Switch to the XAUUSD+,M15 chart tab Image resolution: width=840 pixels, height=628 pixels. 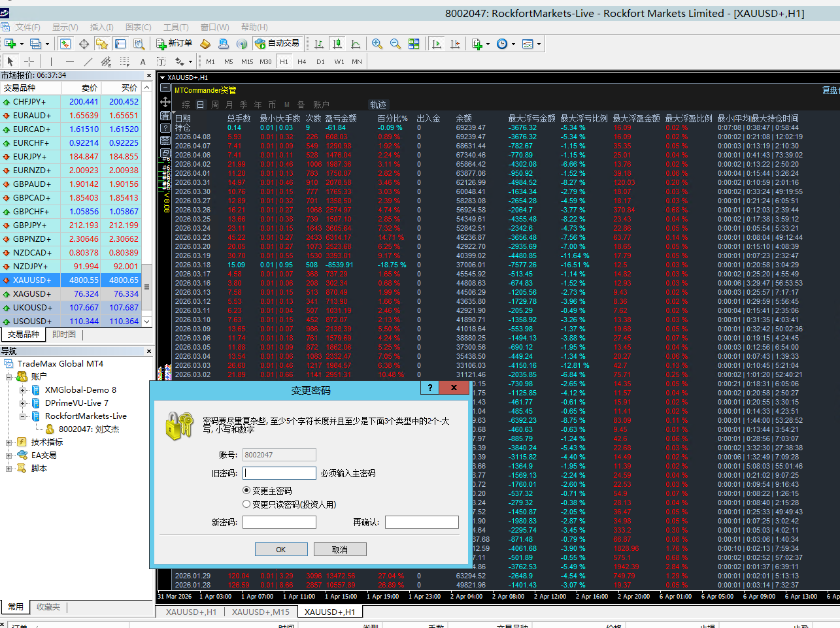[260, 612]
